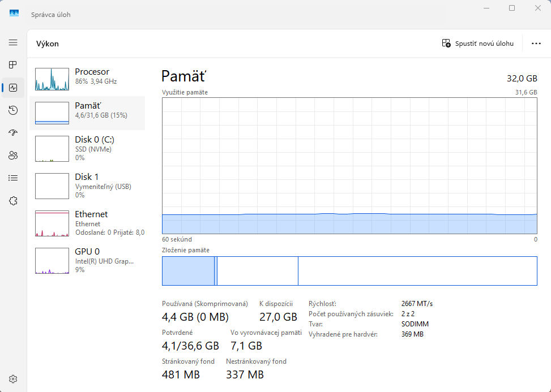View Ethernet network performance
This screenshot has height=392, width=551.
[x=87, y=223]
